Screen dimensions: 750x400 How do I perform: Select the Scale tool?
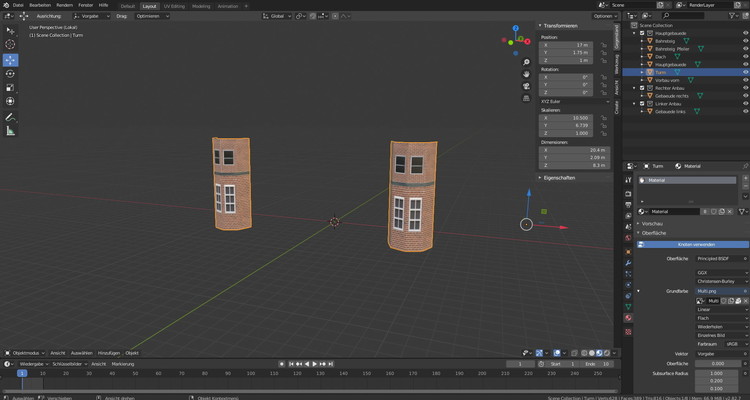click(11, 87)
